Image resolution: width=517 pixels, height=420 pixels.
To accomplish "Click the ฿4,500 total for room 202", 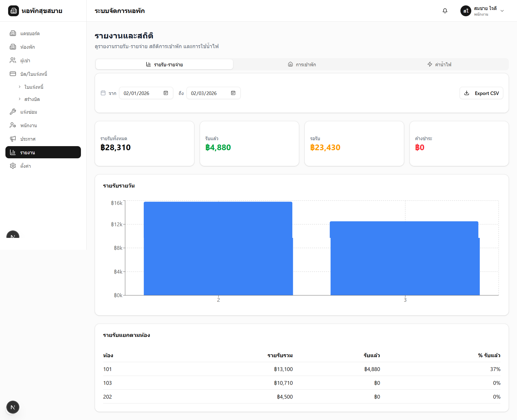I will pos(285,397).
